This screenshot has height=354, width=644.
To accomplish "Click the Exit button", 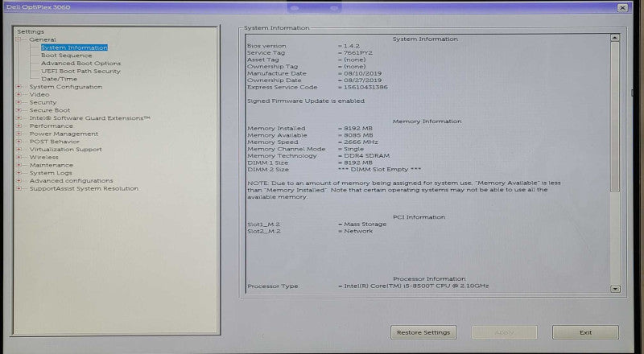I will tap(585, 332).
